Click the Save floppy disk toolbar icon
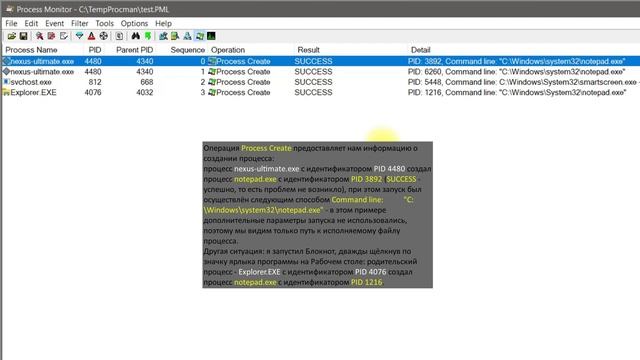 (24, 36)
